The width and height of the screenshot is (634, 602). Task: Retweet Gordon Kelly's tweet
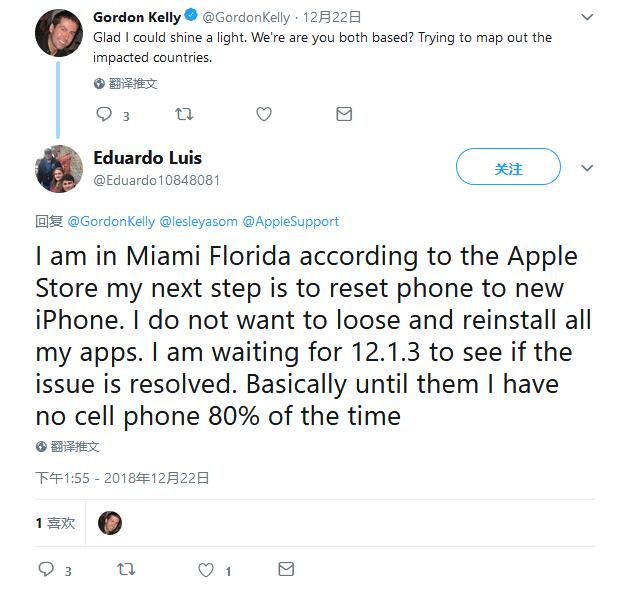pyautogui.click(x=184, y=115)
